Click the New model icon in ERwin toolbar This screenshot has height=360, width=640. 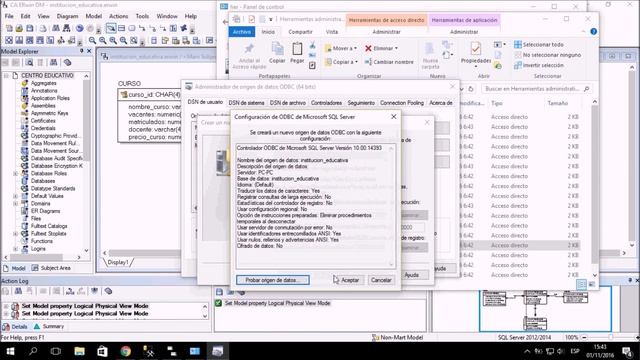tap(9, 29)
